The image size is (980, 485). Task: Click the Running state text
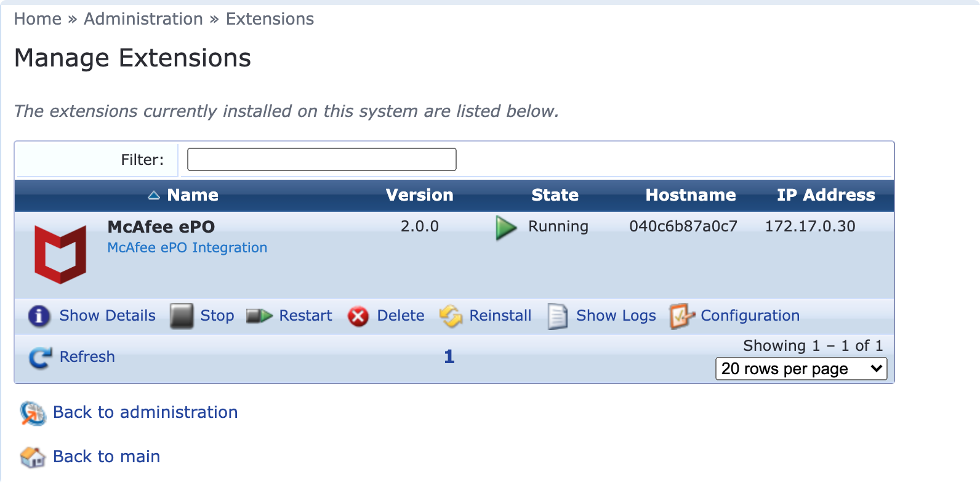pos(558,226)
